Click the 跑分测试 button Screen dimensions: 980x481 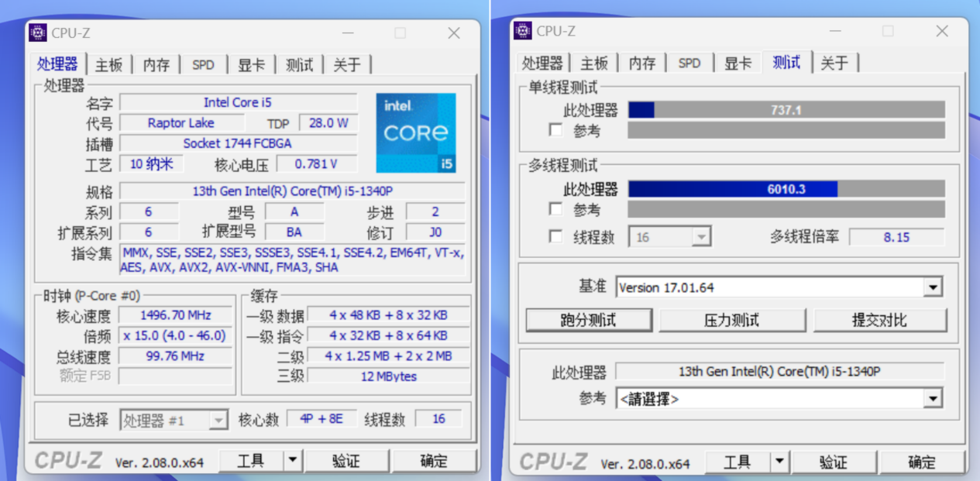589,319
